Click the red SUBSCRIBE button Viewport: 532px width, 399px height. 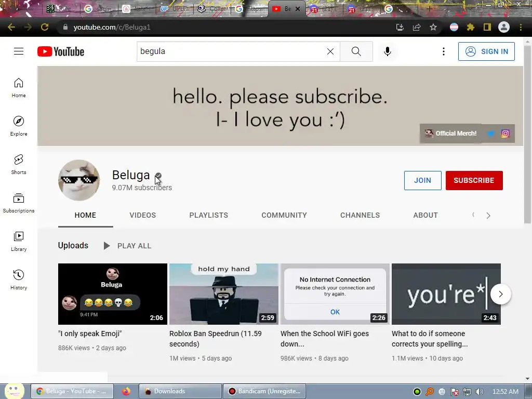click(x=474, y=180)
